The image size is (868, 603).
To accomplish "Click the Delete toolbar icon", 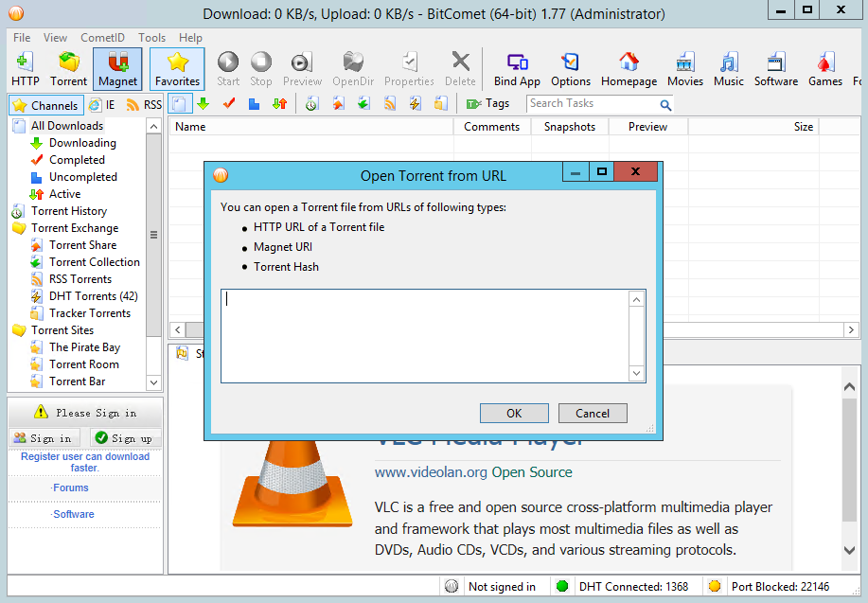I will [x=460, y=69].
